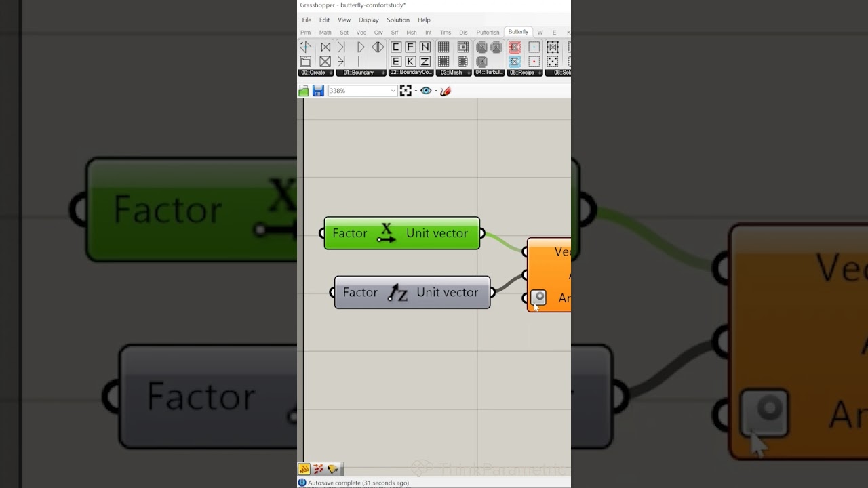This screenshot has width=868, height=488.
Task: Choose the F boundary condition icon
Action: 410,47
